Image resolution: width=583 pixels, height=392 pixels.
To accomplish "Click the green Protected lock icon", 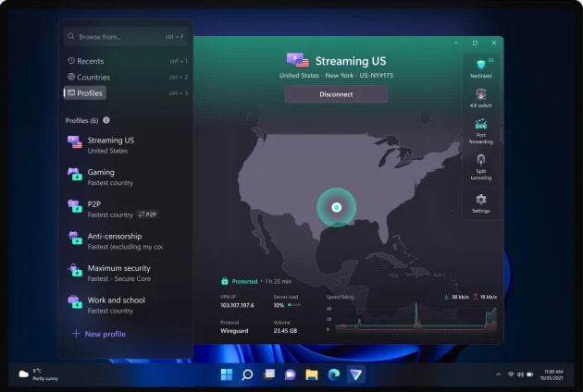I will pos(225,281).
